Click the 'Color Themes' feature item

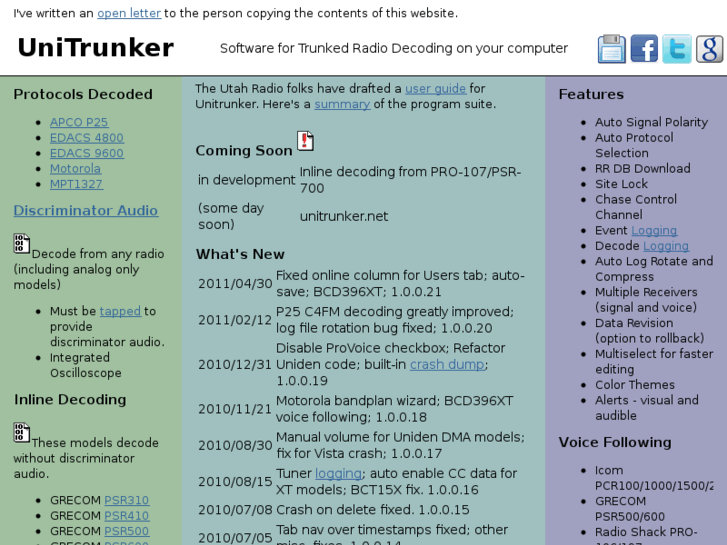635,385
